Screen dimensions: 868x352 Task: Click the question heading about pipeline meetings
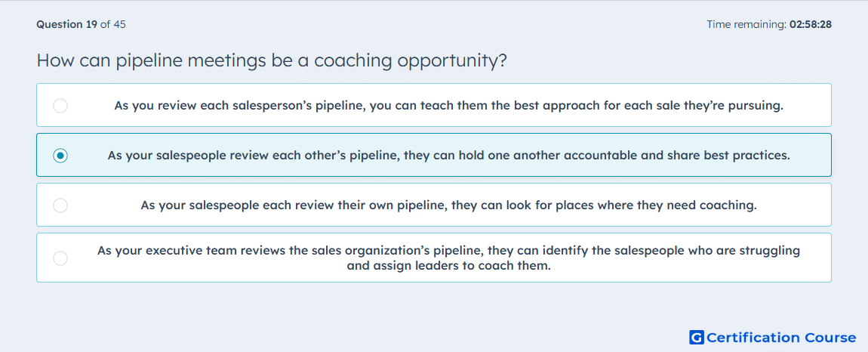(x=272, y=60)
